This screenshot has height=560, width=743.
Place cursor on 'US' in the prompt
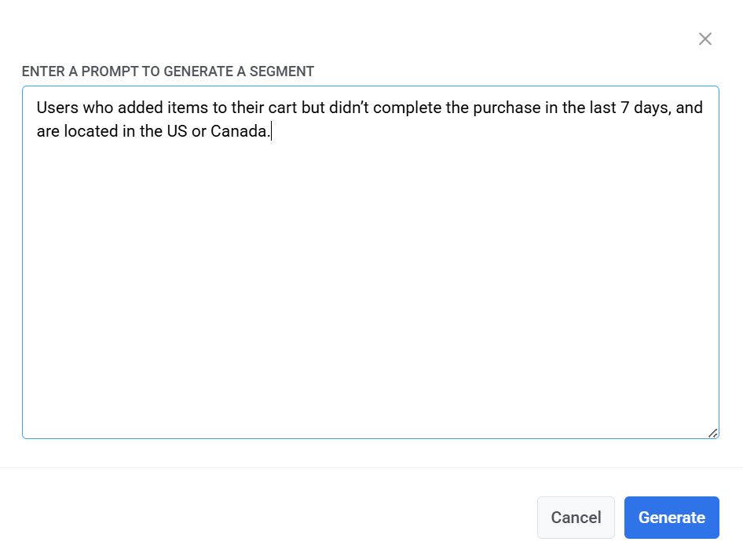pos(177,132)
